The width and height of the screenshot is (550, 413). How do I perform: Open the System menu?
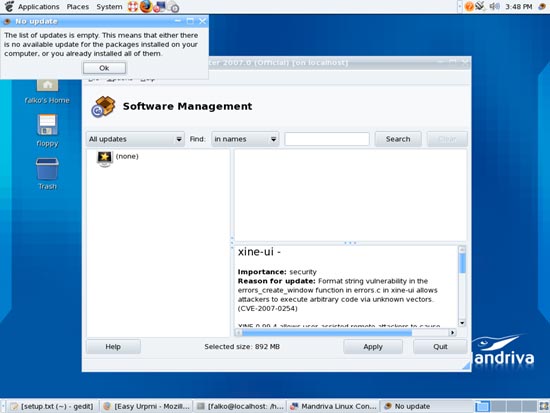tap(109, 7)
